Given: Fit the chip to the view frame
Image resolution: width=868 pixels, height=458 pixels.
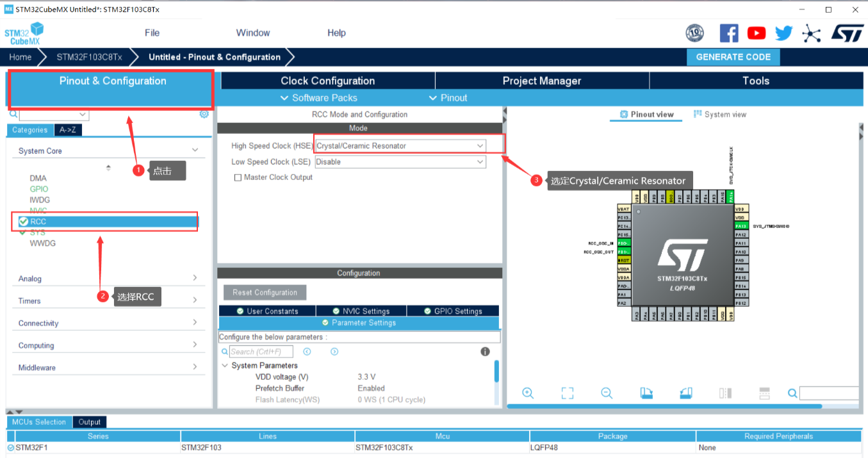Looking at the screenshot, I should coord(567,393).
